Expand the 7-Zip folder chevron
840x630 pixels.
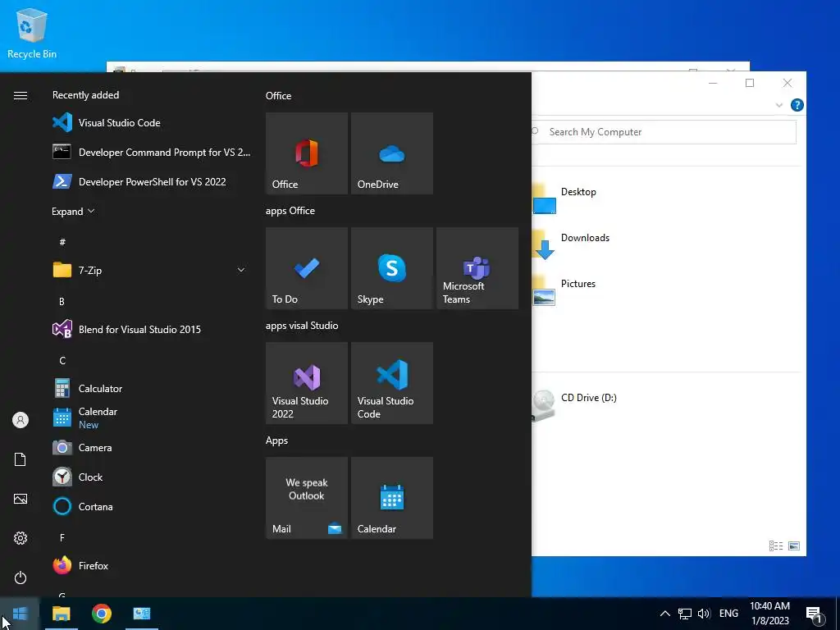241,270
